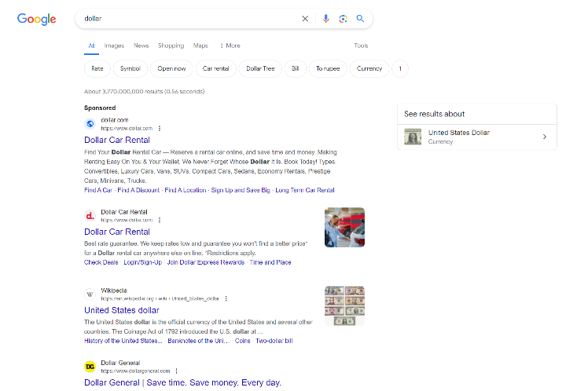The image size is (588, 391).
Task: Click the dollar bill icon in See results about
Action: [x=413, y=137]
